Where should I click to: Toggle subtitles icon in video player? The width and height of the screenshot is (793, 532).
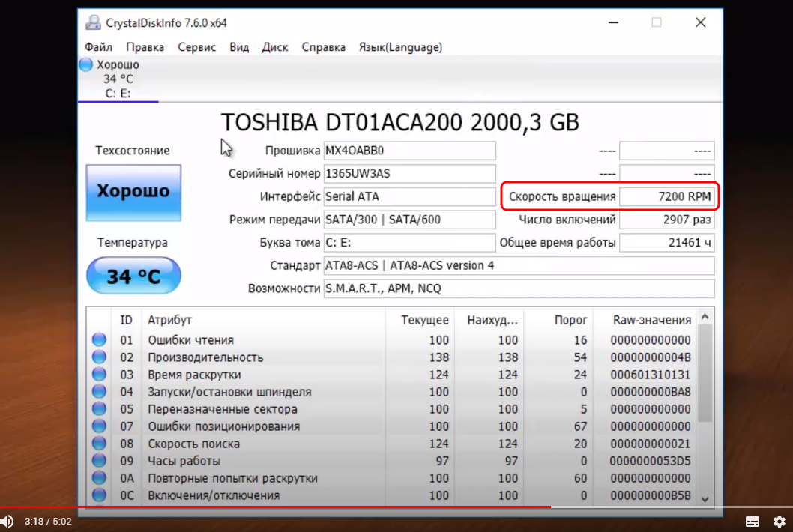click(753, 521)
